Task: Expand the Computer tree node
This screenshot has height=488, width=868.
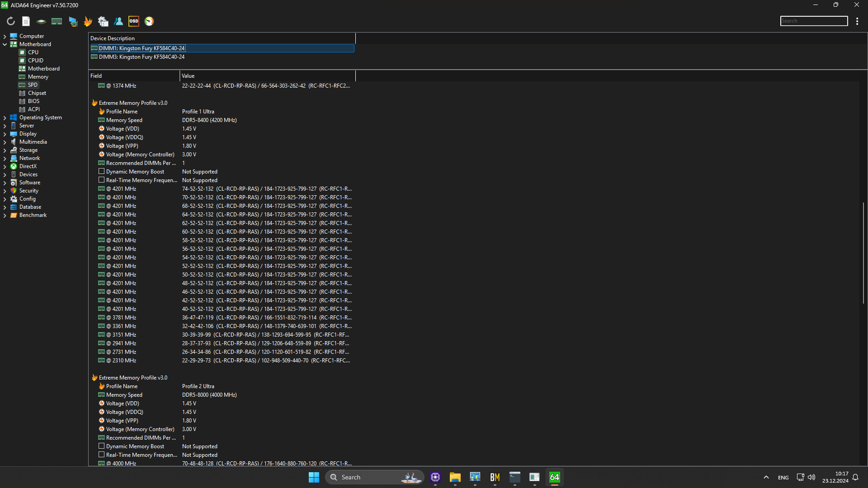Action: (x=5, y=36)
